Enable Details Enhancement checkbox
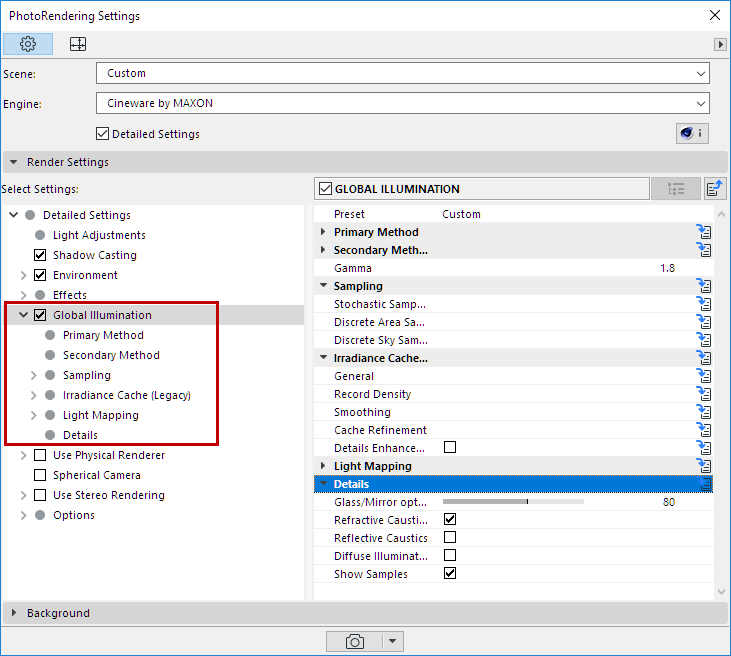Screen dimensions: 731x656 450,447
